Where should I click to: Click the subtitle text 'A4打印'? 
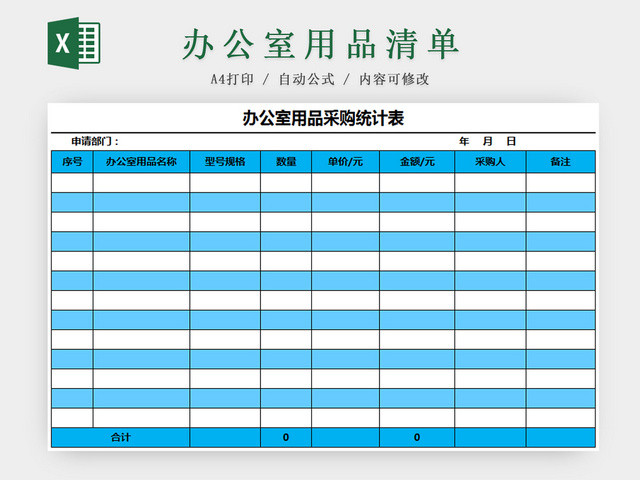coord(232,79)
